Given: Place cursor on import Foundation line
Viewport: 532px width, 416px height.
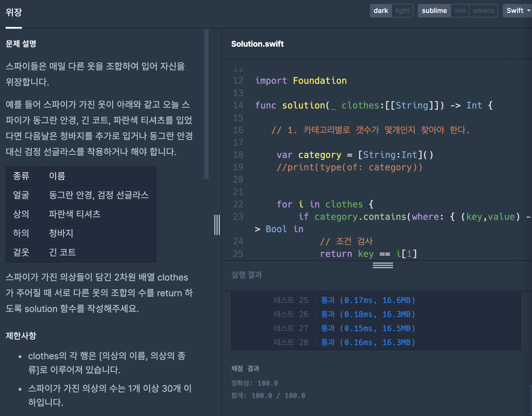Looking at the screenshot, I should pyautogui.click(x=301, y=81).
